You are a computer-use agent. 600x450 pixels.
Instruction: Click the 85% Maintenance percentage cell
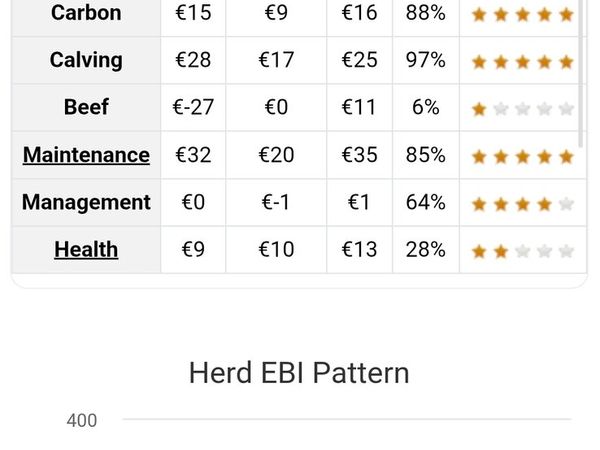(x=425, y=155)
